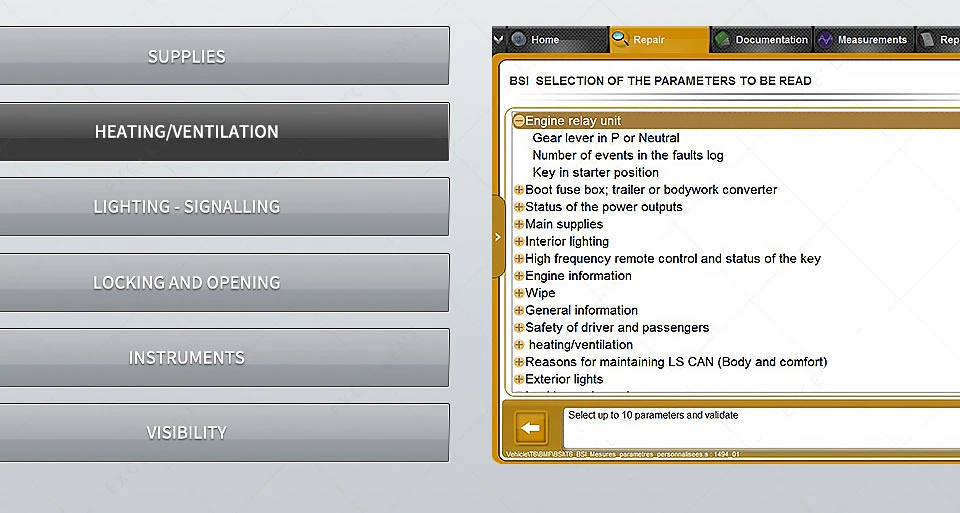The image size is (960, 513).
Task: Click the Documentation book icon
Action: [x=722, y=39]
